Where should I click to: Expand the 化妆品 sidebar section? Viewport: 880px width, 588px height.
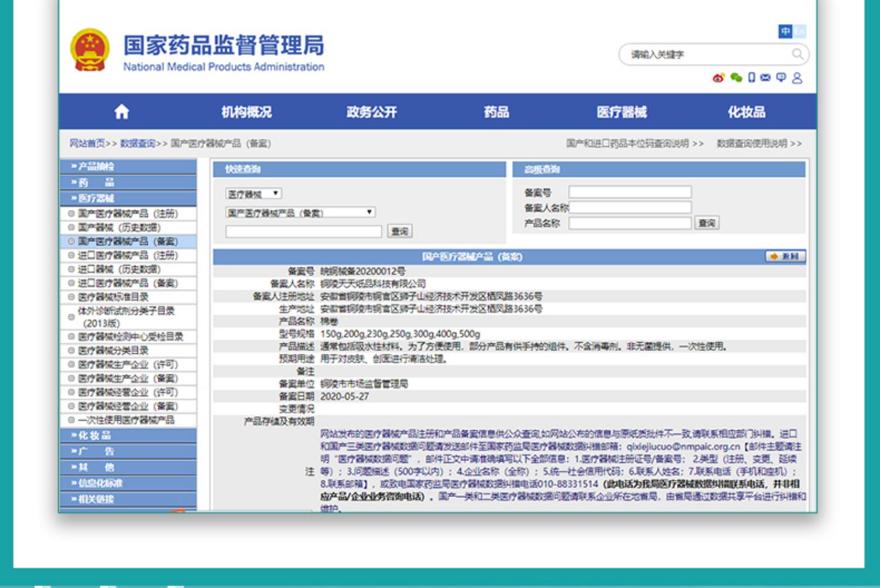point(128,435)
